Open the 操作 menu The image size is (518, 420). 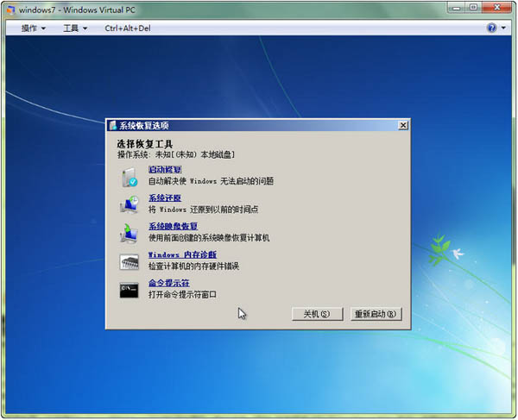click(x=34, y=28)
